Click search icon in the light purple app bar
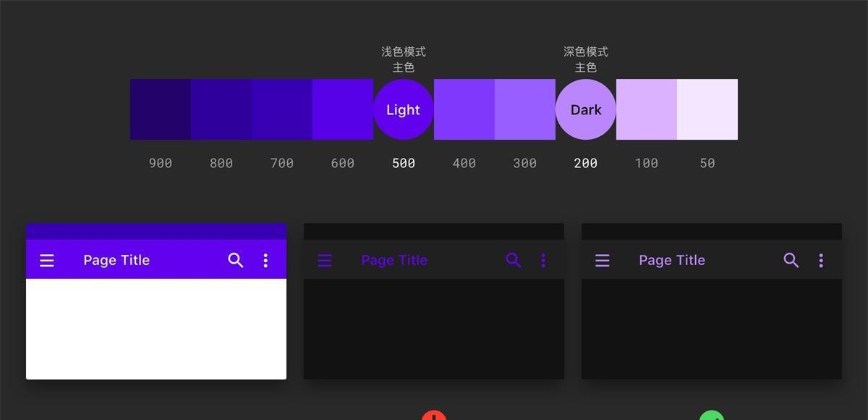 [236, 260]
